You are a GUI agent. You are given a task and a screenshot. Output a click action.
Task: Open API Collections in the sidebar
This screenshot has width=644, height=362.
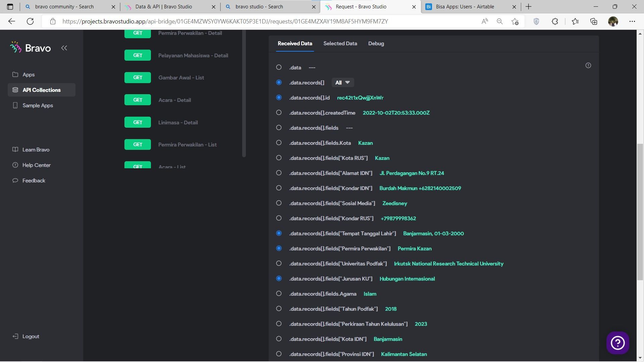coord(42,90)
